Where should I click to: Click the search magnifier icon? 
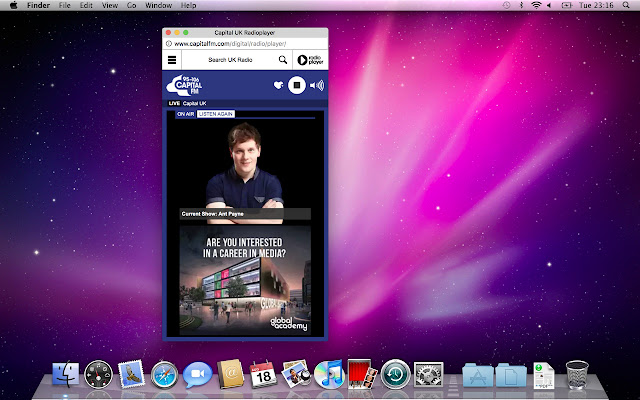(283, 60)
